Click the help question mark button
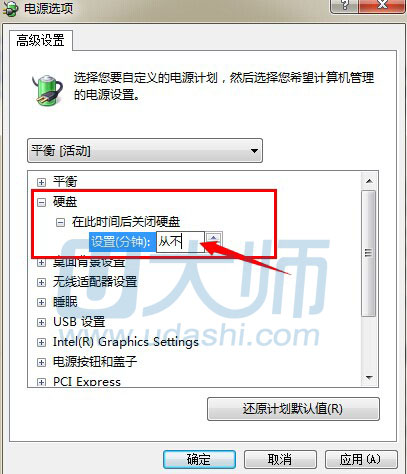The width and height of the screenshot is (407, 474). [344, 6]
